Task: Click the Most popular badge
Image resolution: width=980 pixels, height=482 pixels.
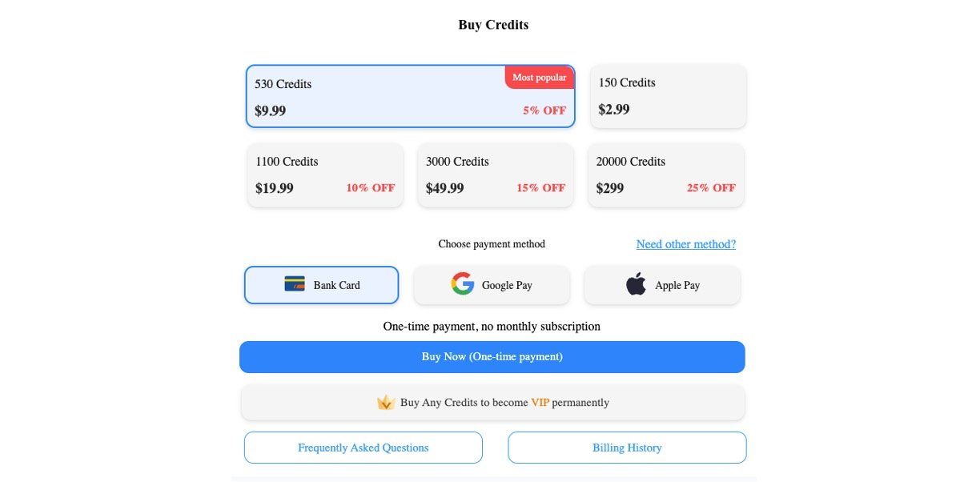Action: point(539,78)
